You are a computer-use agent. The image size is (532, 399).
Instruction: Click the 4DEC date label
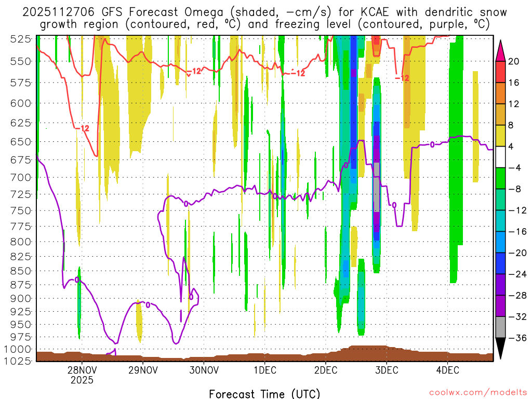(x=447, y=370)
